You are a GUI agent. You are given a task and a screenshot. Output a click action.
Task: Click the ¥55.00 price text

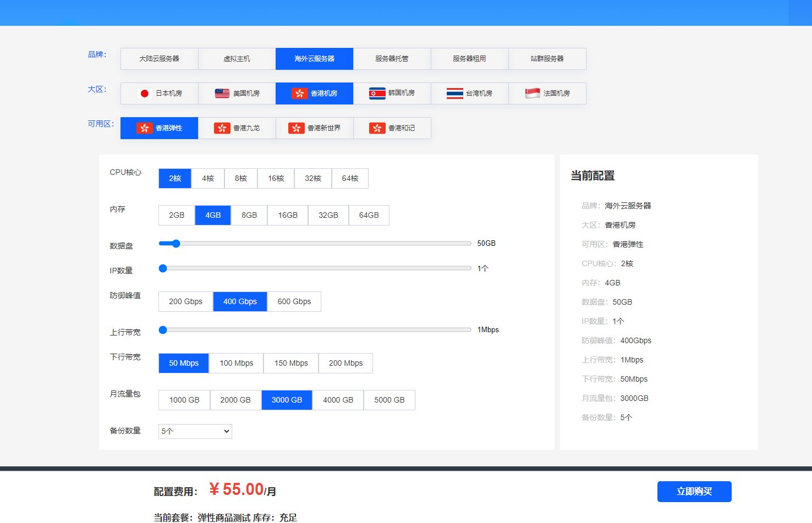tap(237, 489)
